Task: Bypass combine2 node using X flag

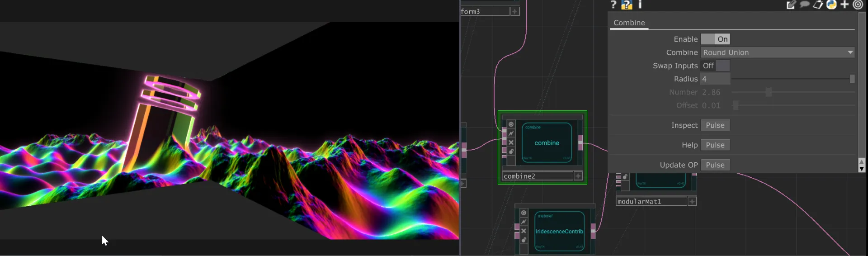Action: (x=511, y=142)
